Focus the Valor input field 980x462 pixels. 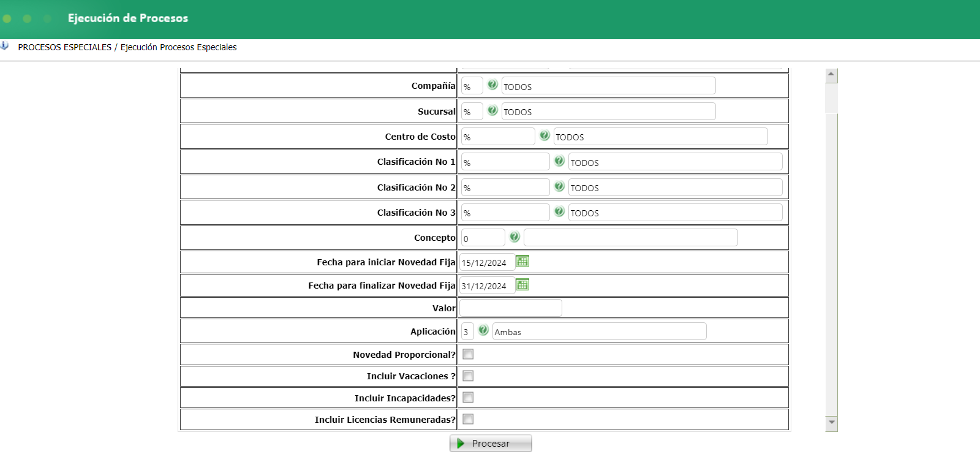pyautogui.click(x=511, y=308)
